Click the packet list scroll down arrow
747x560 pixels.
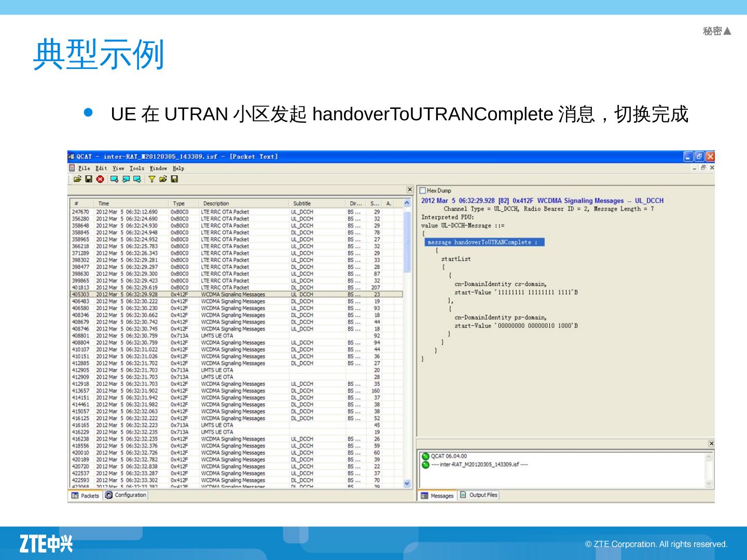[x=407, y=483]
